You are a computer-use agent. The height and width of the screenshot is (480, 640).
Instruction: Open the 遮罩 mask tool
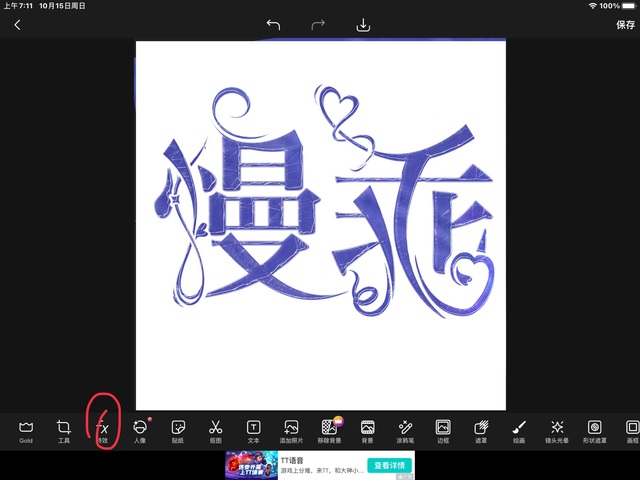(481, 429)
